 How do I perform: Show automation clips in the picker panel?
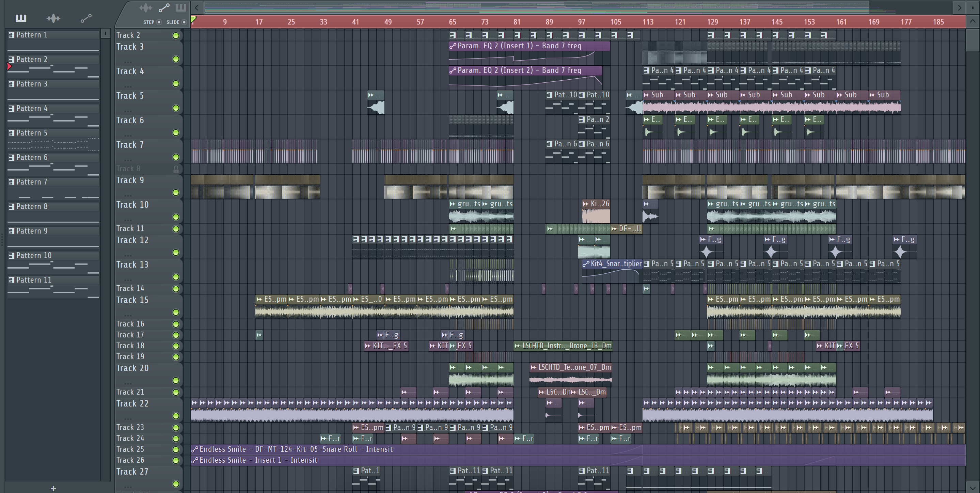tap(86, 18)
